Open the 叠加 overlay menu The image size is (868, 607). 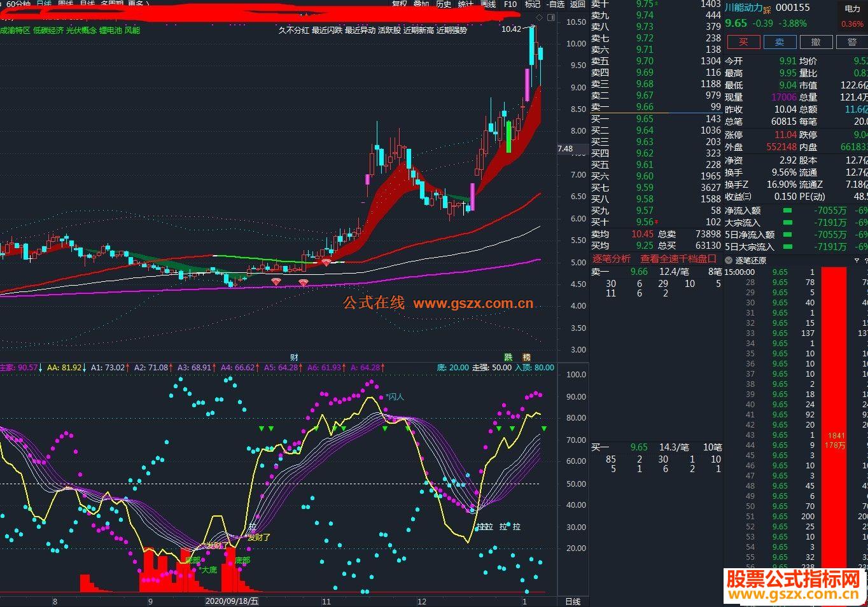pos(421,4)
